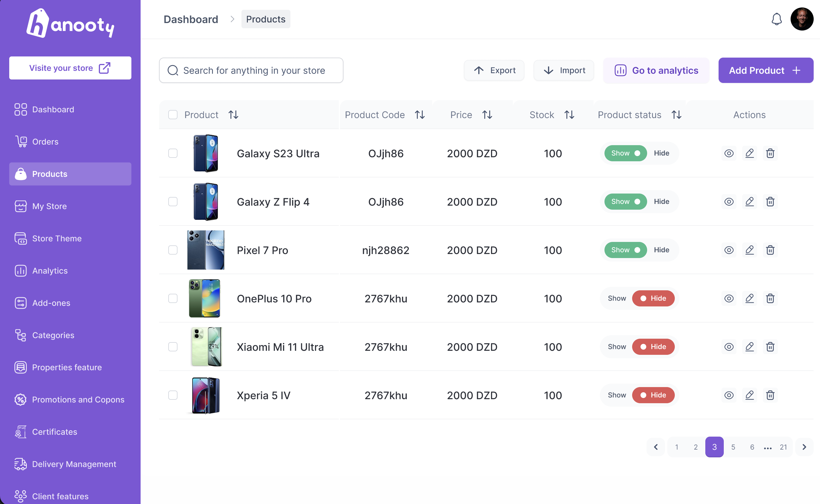Select the Xiaomi Mi 11 Ultra checkbox
Image resolution: width=820 pixels, height=504 pixels.
click(x=173, y=347)
